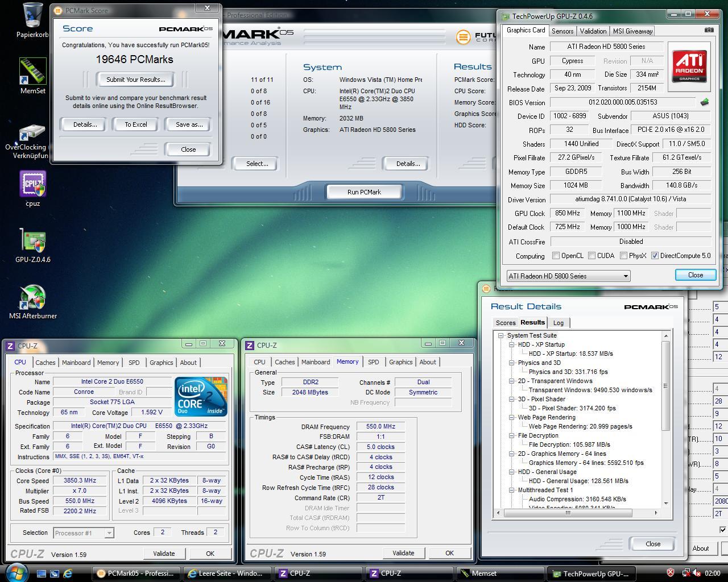Viewport: 728px width, 582px height.
Task: Click Save as... in PCMark Score dialog
Action: pos(189,124)
